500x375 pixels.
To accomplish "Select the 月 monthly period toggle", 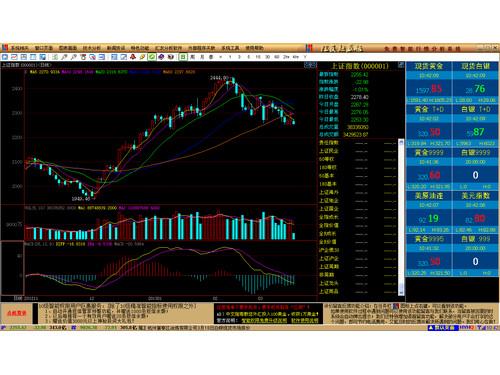I will tap(202, 57).
